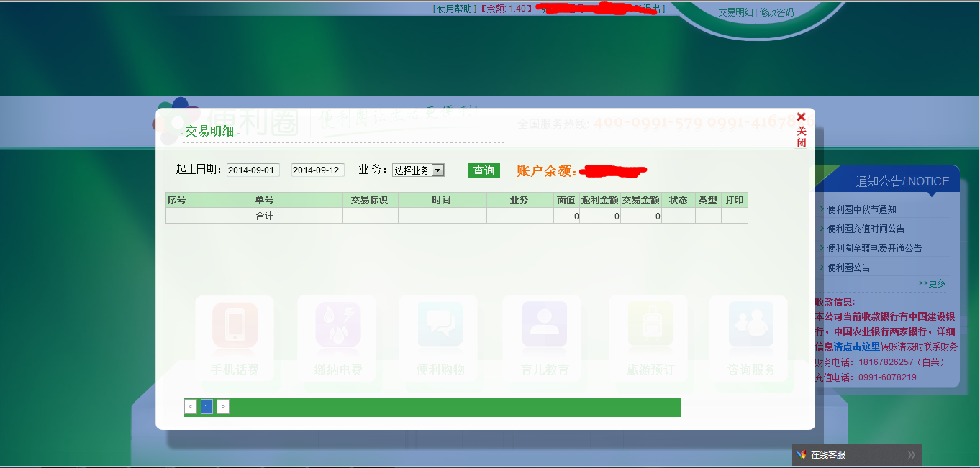The image size is (980, 468).
Task: Click >>更多 to see more notices
Action: 932,283
